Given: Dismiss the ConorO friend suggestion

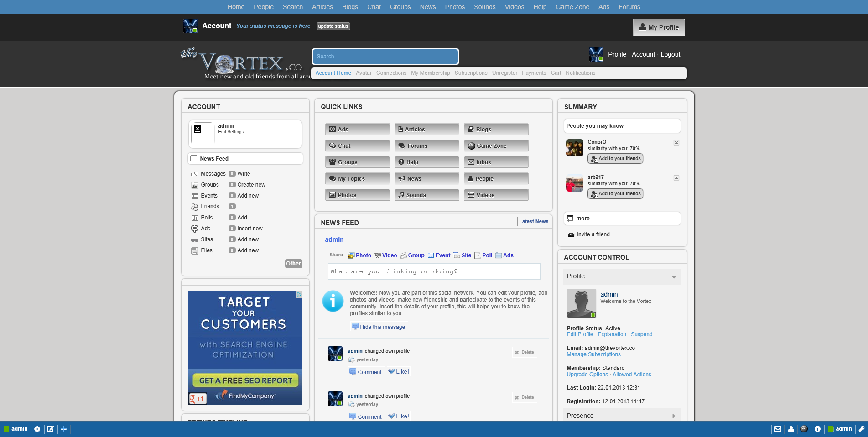Looking at the screenshot, I should (x=676, y=143).
